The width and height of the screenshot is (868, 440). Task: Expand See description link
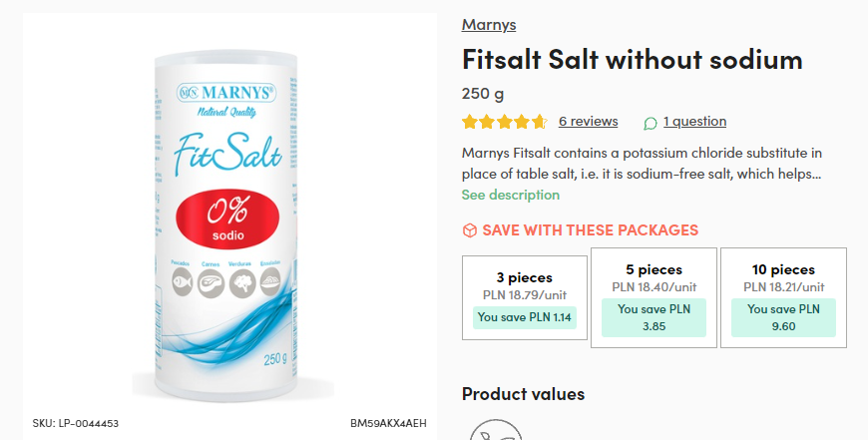tap(511, 195)
